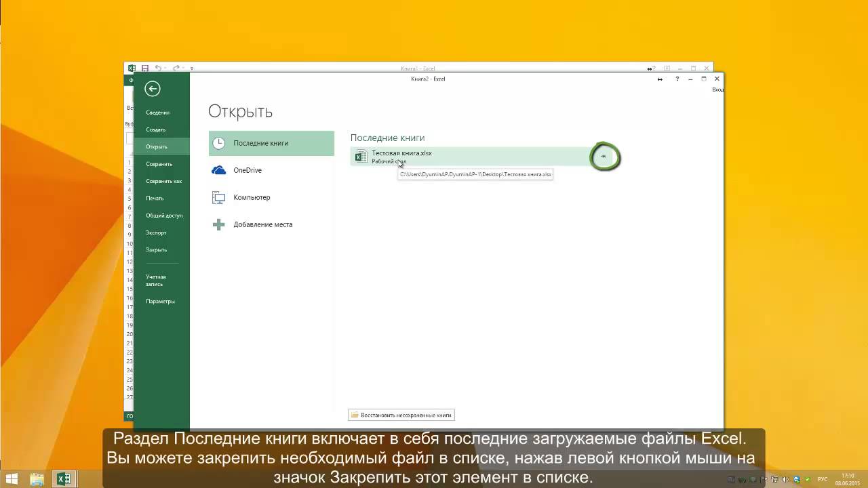Click Undo arrow in Книга1 window
868x488 pixels.
[158, 68]
